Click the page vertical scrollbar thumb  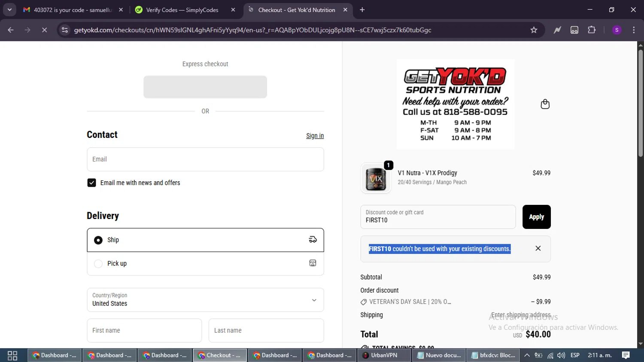(640, 103)
